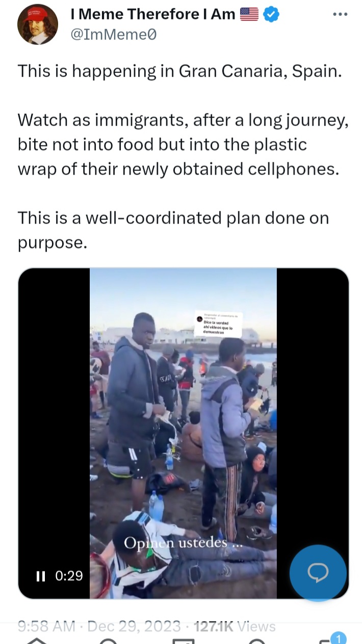
Task: Tap the Dec 29, 2023 date
Action: (x=134, y=626)
